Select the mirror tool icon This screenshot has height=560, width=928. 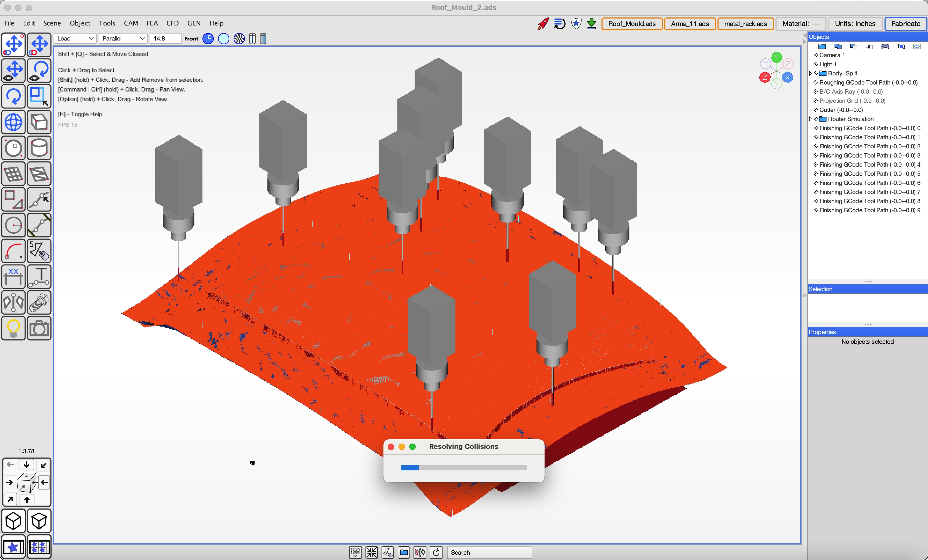coord(13,303)
